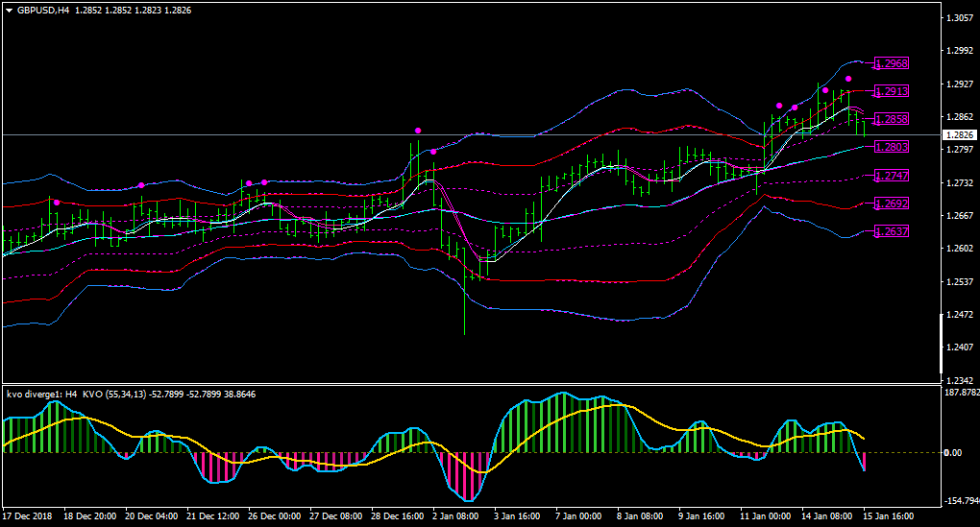Image resolution: width=980 pixels, height=527 pixels.
Task: Click the magenta dot near 17 Dec candles
Action: point(57,203)
